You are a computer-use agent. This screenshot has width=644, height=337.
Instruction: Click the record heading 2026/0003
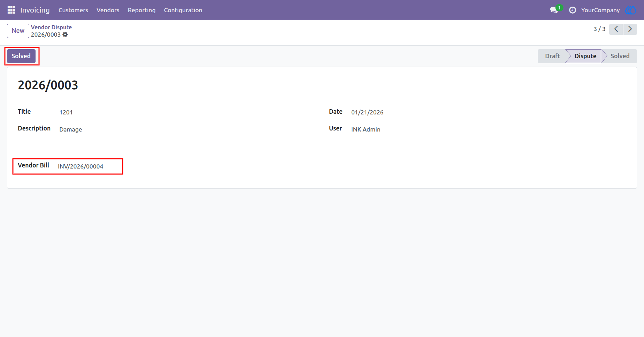[48, 85]
